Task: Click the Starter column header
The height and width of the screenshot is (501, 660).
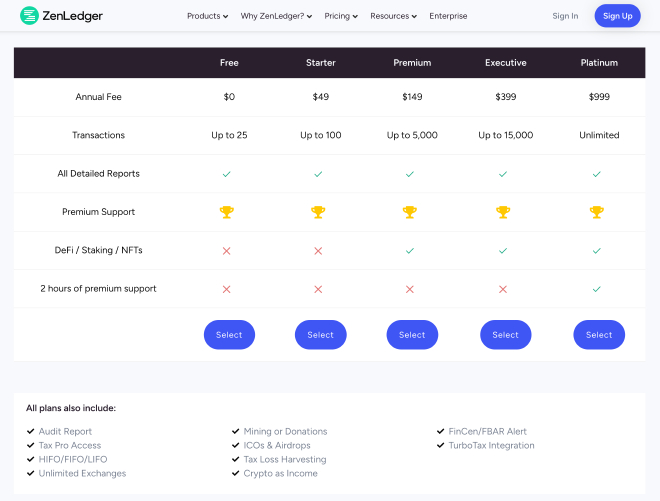Action: pos(321,63)
